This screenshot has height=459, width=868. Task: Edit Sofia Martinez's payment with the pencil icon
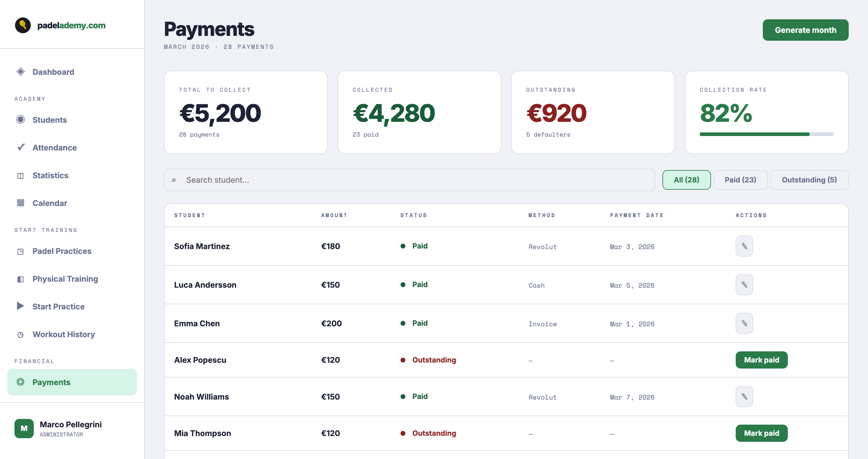point(744,246)
